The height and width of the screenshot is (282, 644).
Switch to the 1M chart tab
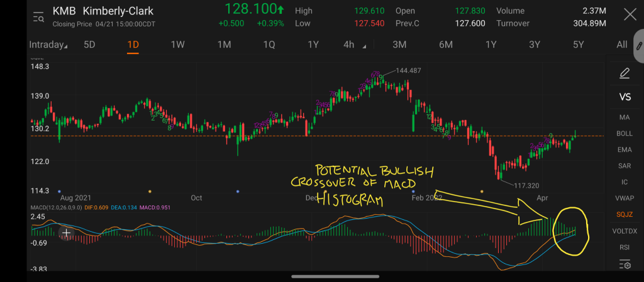click(224, 45)
